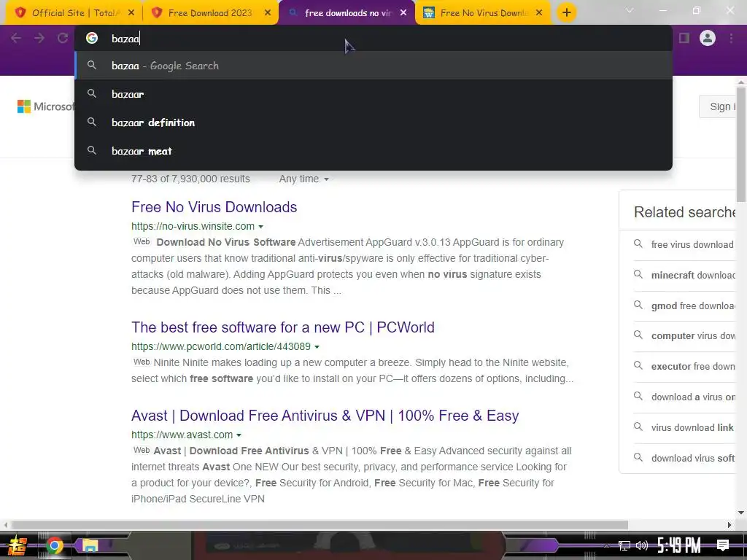Switch to the 'Free Download 2023' tab

[210, 13]
